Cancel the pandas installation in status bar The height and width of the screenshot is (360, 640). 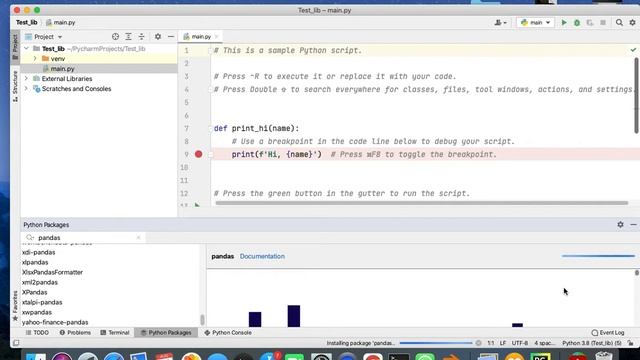(x=478, y=343)
